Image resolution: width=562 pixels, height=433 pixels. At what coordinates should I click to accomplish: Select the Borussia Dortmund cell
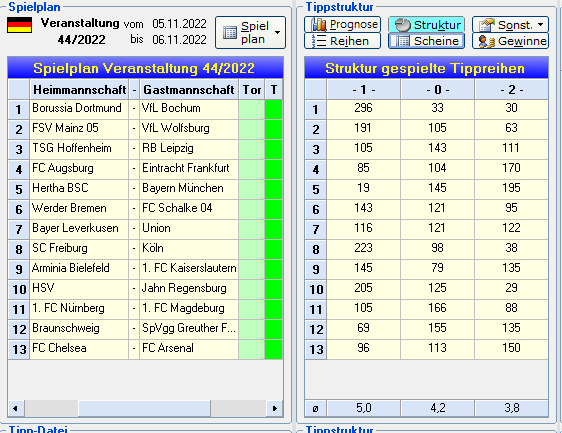79,109
